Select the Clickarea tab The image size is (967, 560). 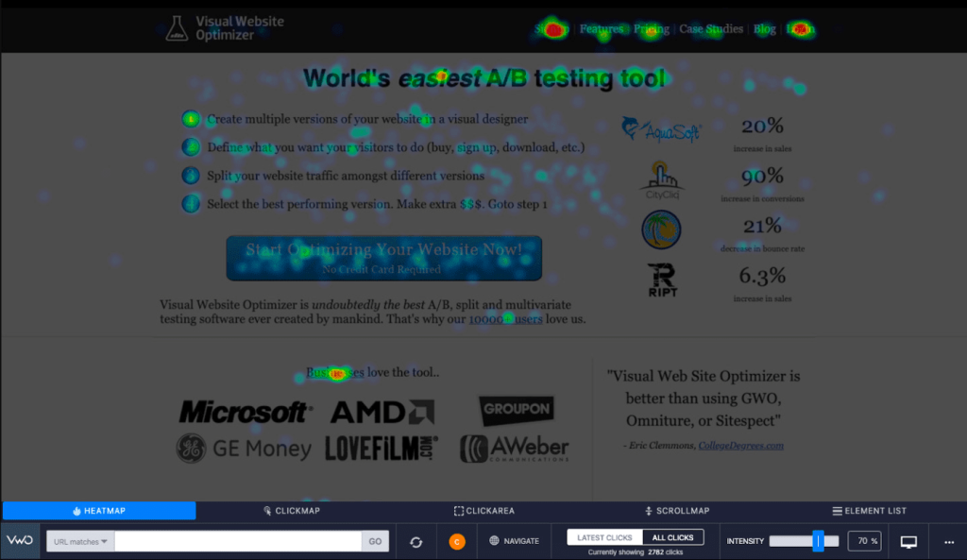[x=484, y=511]
